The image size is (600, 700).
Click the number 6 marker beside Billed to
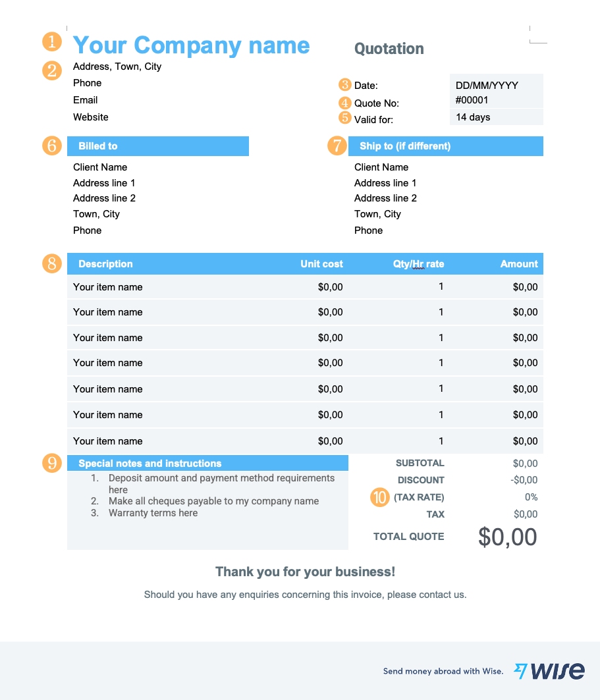[52, 146]
